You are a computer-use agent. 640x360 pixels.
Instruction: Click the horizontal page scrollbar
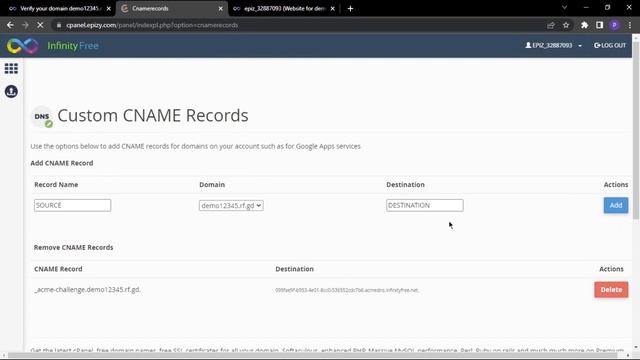[x=312, y=356]
